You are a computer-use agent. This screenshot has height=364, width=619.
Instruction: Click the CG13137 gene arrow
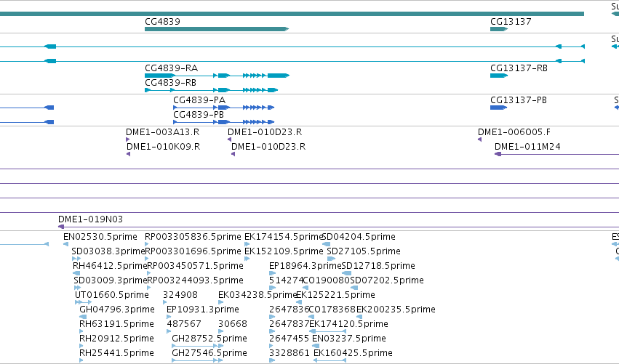[x=499, y=29]
